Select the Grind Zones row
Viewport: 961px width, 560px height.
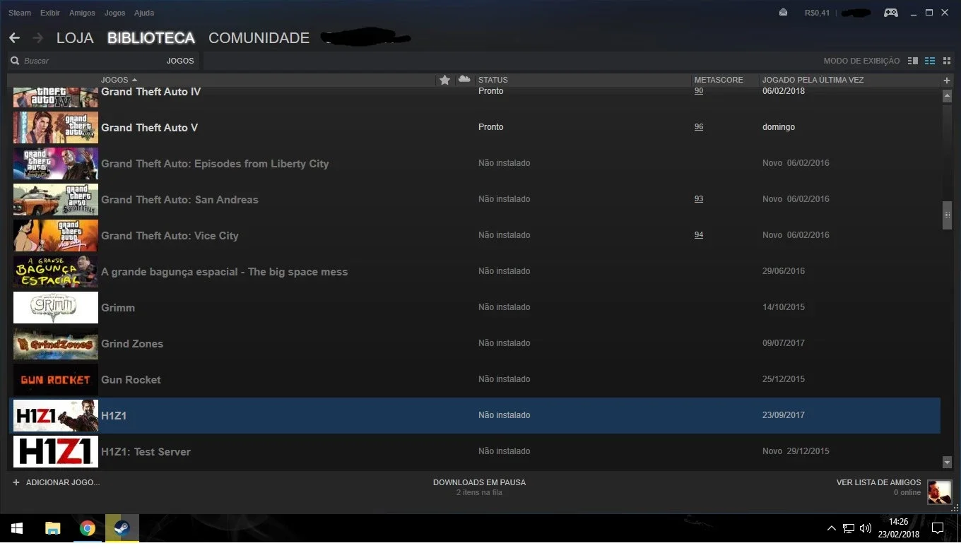(x=475, y=344)
